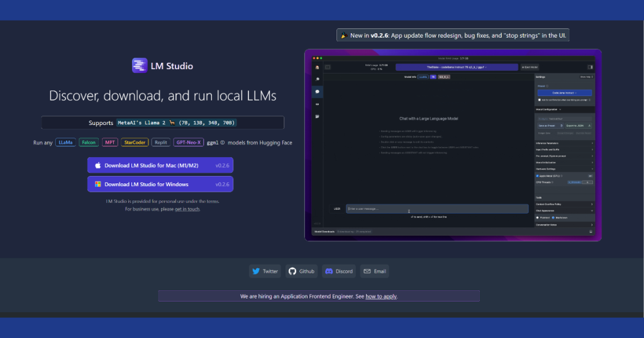Click the LLaMa tag beside Model Info
This screenshot has width=644, height=338.
pos(423,77)
